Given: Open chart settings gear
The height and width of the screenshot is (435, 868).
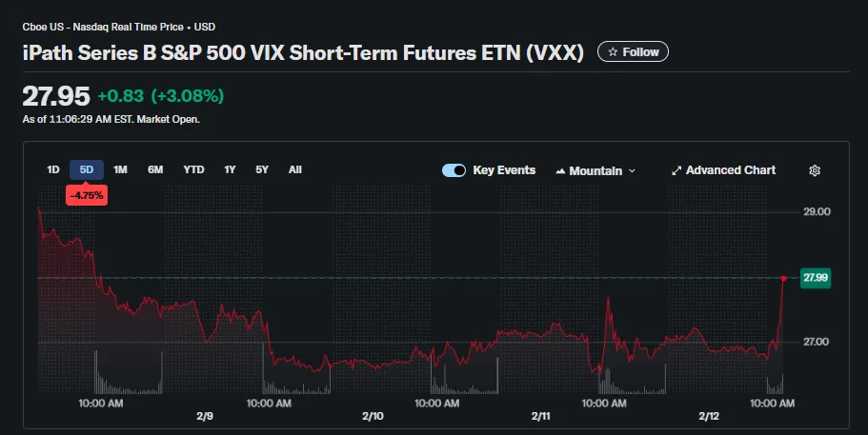Looking at the screenshot, I should click(815, 170).
